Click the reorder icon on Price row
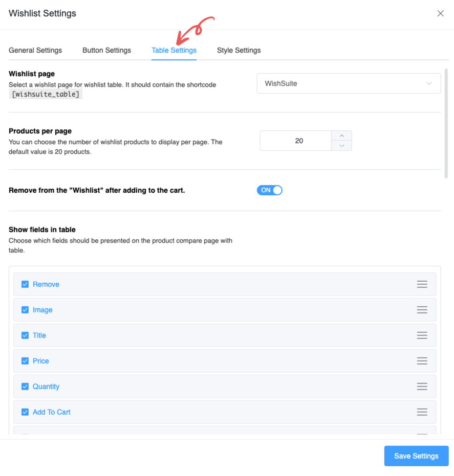454x476 pixels. click(422, 361)
